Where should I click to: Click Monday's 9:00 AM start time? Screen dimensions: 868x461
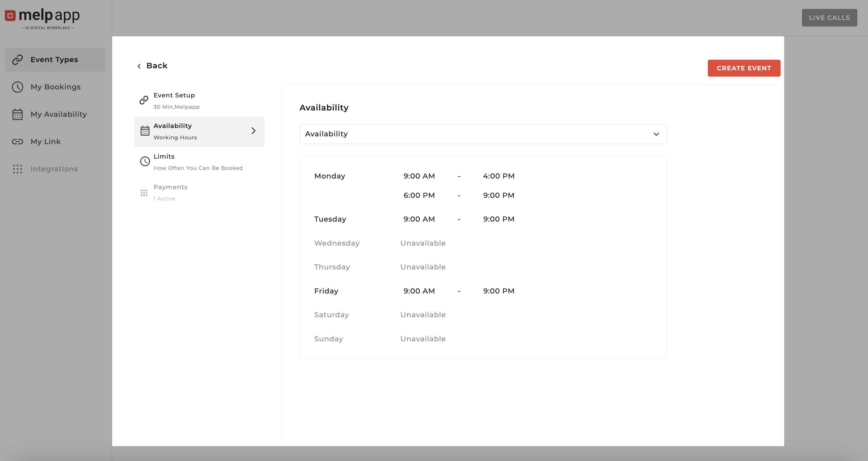coord(419,176)
